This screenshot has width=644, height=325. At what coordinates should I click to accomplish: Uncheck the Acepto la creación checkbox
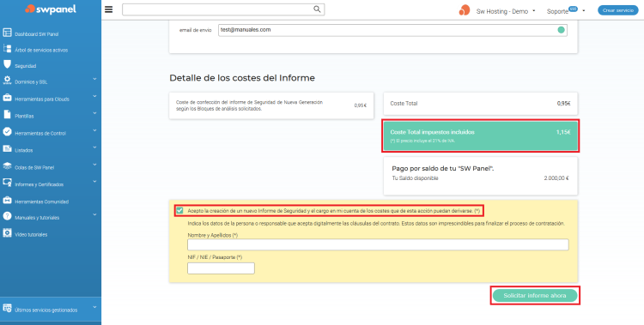179,210
